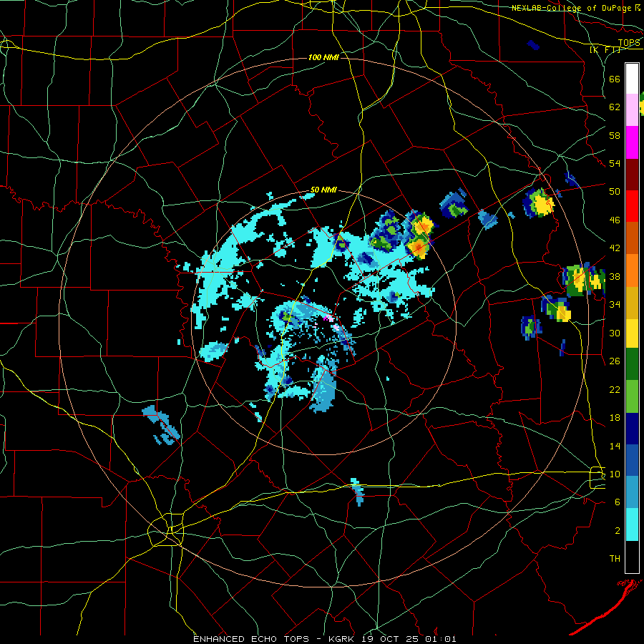644x644 pixels.
Task: Click the light pink legend swatch
Action: [632, 110]
